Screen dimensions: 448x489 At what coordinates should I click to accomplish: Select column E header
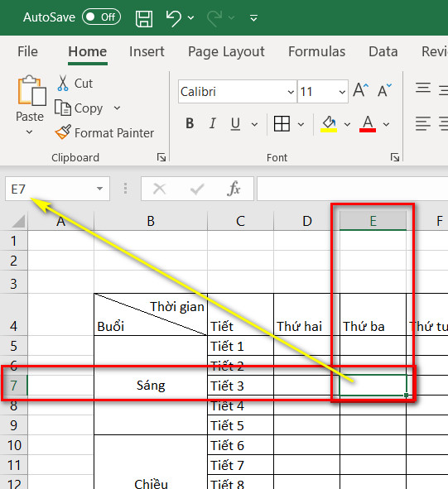[x=373, y=221]
